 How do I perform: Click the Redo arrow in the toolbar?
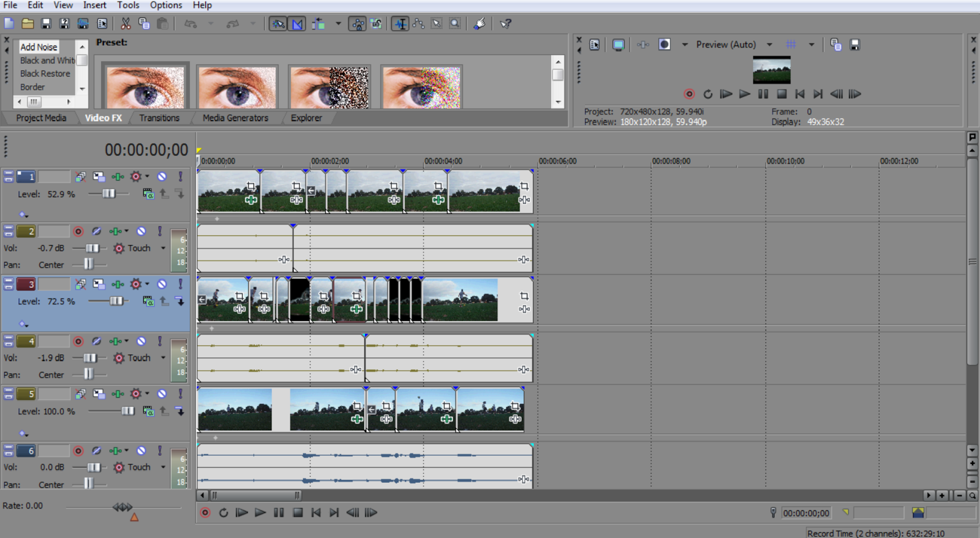pyautogui.click(x=233, y=24)
